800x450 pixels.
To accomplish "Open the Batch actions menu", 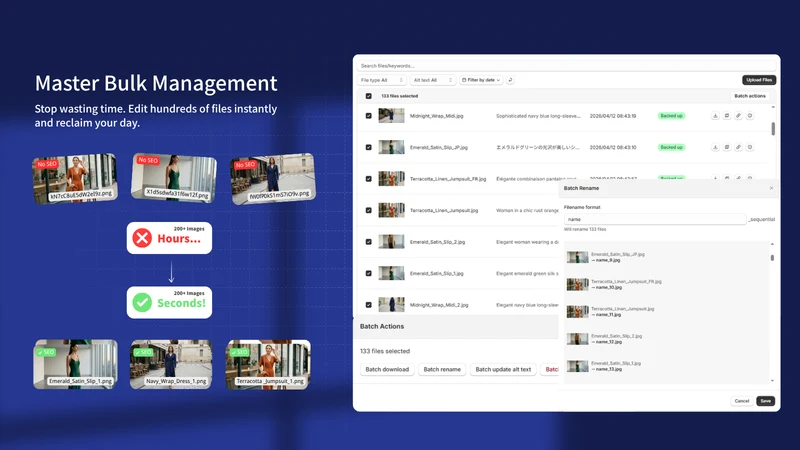I will coord(749,96).
